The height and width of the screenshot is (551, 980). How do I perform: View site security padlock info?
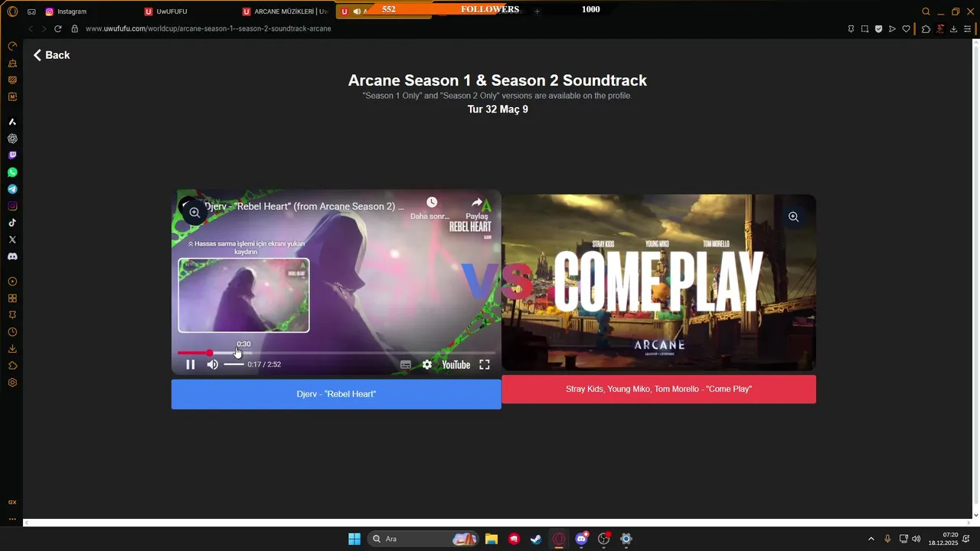pos(74,28)
